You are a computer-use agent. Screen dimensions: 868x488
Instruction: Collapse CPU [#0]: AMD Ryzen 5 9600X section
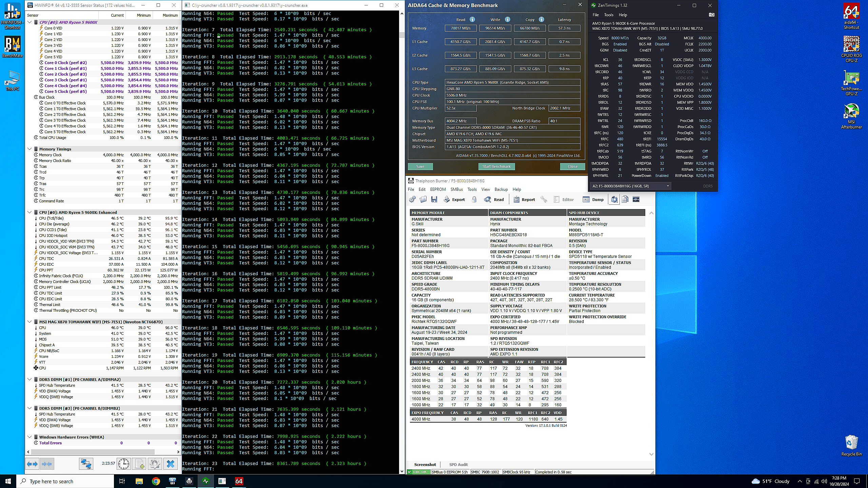pos(29,22)
